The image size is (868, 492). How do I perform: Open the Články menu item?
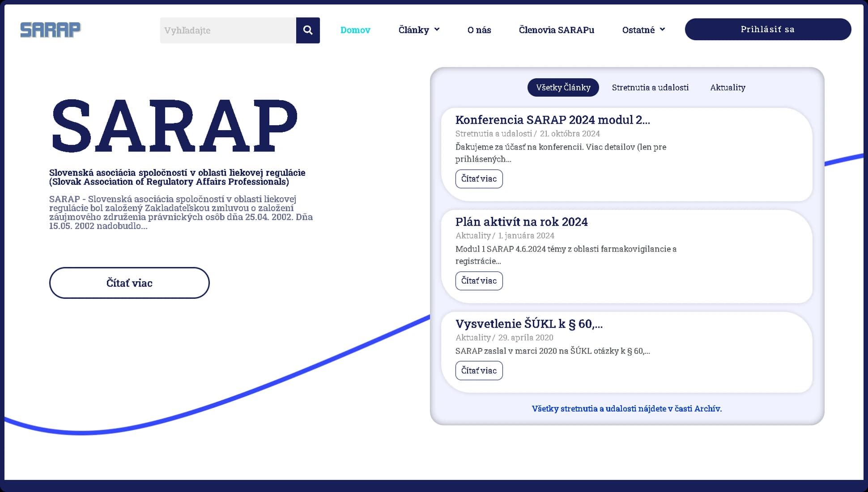coord(414,30)
